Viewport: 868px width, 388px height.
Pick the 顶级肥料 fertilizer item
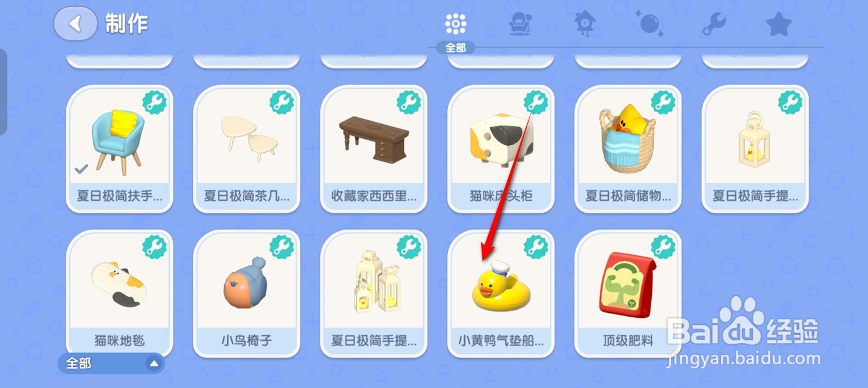pyautogui.click(x=628, y=294)
